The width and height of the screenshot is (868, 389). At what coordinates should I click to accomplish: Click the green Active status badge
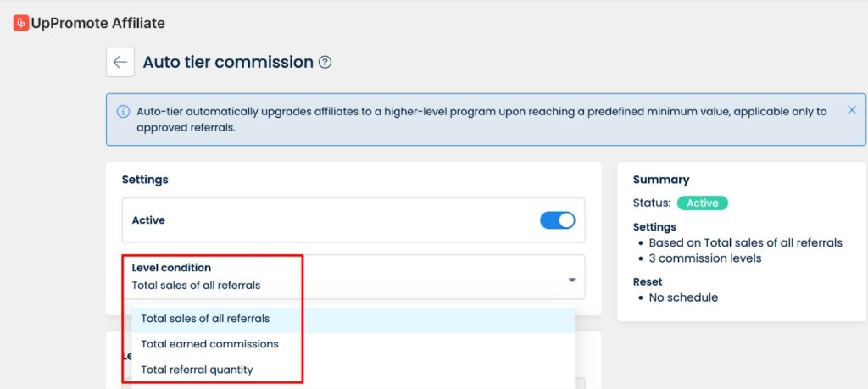point(702,203)
